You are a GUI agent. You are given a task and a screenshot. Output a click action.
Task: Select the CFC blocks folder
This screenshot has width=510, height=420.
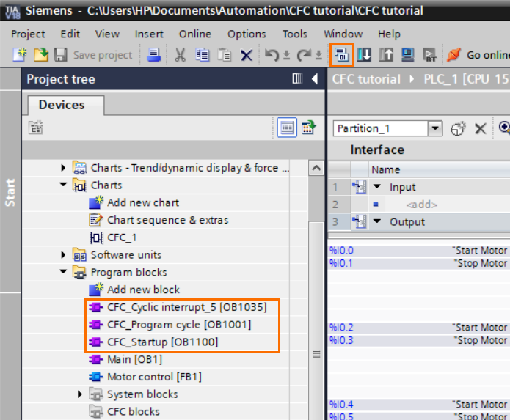click(134, 411)
